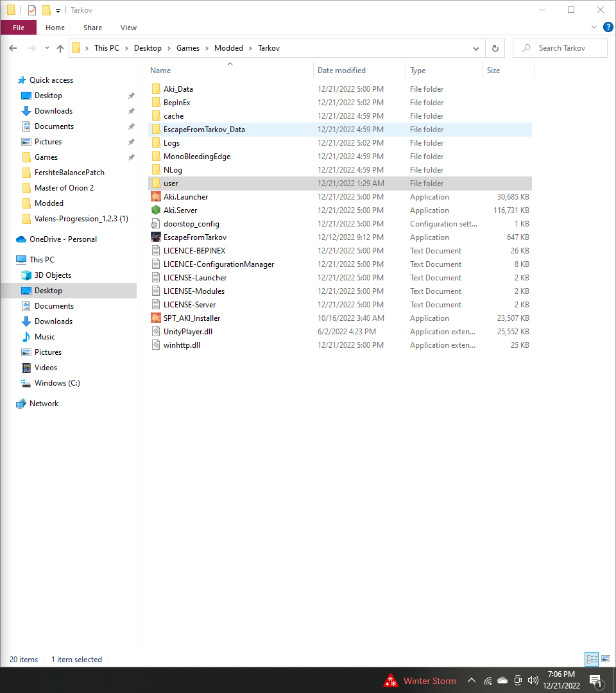Click the SPT_AKI_Installer application icon

[x=155, y=318]
